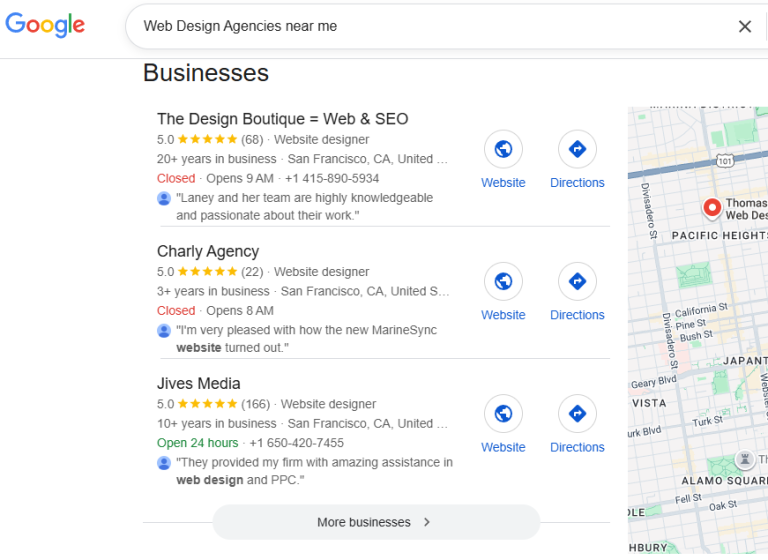Select the red map pin for Thomas Web Design
768x560 pixels.
click(x=712, y=208)
